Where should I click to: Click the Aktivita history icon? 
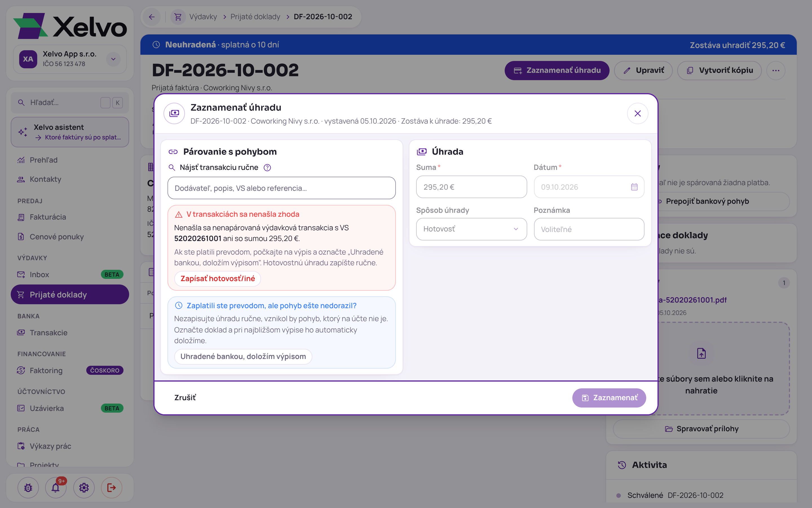click(x=622, y=465)
